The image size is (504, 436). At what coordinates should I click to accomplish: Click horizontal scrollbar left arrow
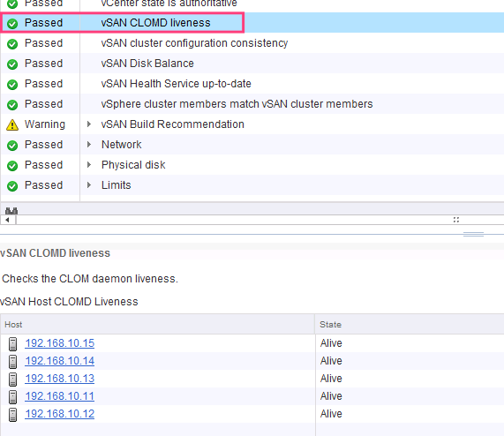click(x=8, y=220)
